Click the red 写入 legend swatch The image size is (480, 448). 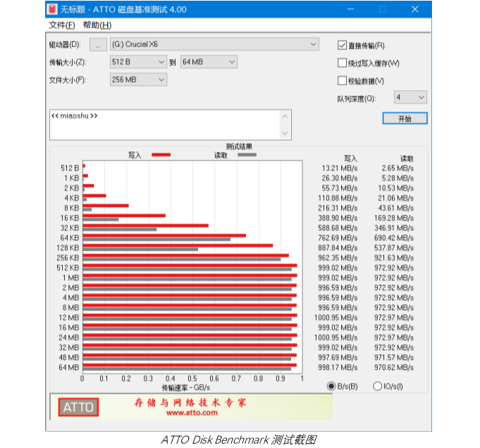tap(161, 155)
